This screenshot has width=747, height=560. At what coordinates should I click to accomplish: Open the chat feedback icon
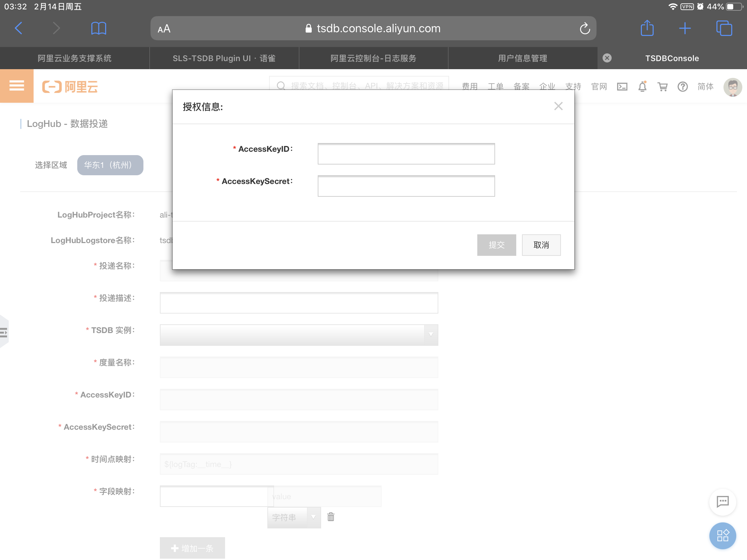[722, 502]
